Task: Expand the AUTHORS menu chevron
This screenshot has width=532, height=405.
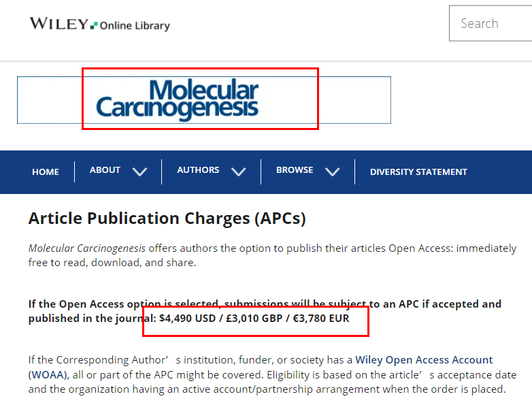Action: coord(239,172)
